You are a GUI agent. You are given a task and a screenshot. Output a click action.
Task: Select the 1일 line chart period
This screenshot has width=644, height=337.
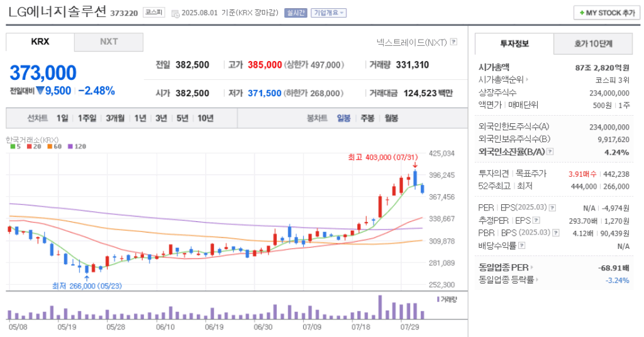click(62, 118)
